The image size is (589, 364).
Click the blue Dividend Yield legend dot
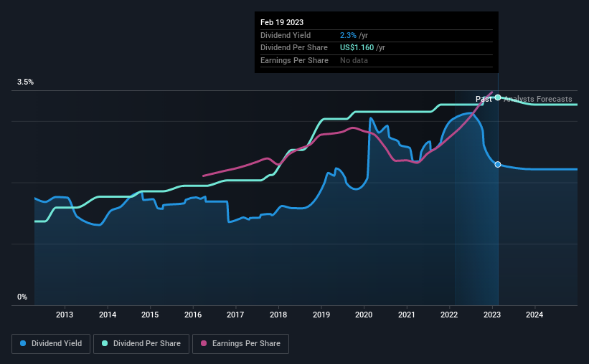[23, 343]
